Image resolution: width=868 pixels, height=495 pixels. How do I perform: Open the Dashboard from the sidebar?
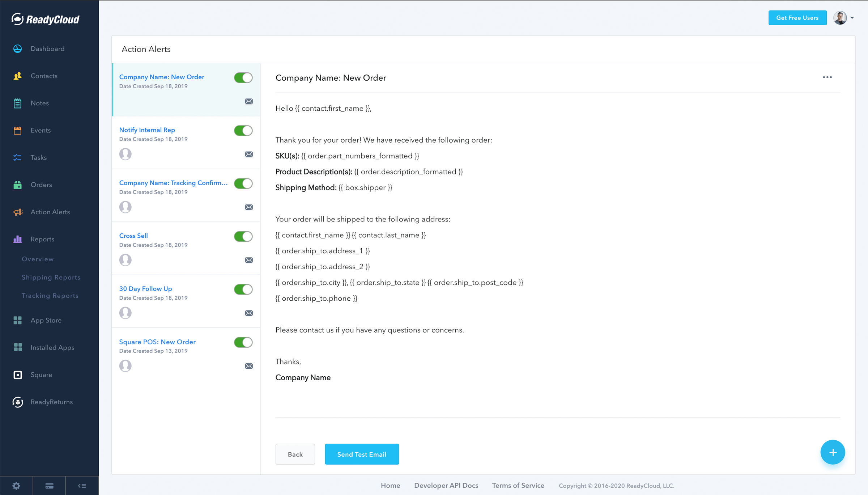pyautogui.click(x=17, y=48)
